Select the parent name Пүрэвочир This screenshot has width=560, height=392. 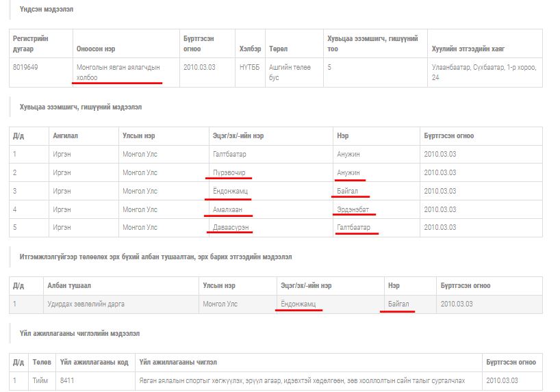pyautogui.click(x=229, y=172)
